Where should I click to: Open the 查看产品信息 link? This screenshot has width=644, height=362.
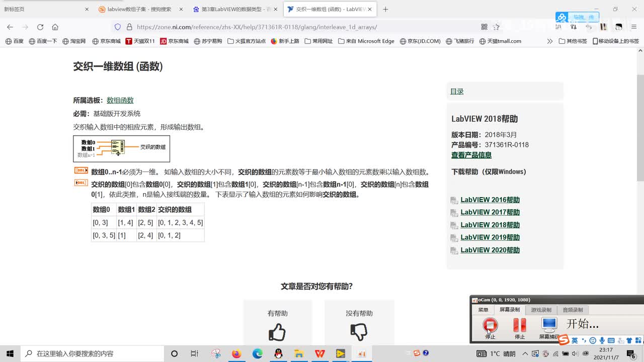[x=471, y=155]
